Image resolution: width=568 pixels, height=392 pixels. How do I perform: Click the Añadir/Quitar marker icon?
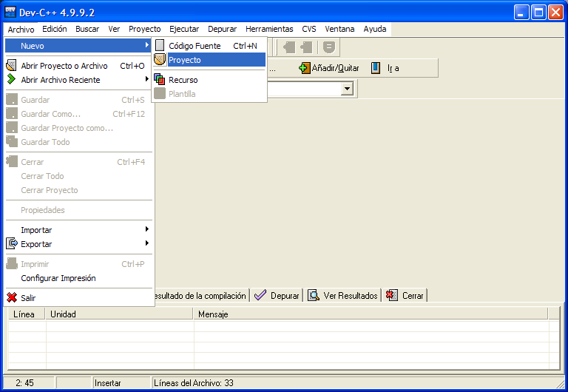[x=304, y=68]
